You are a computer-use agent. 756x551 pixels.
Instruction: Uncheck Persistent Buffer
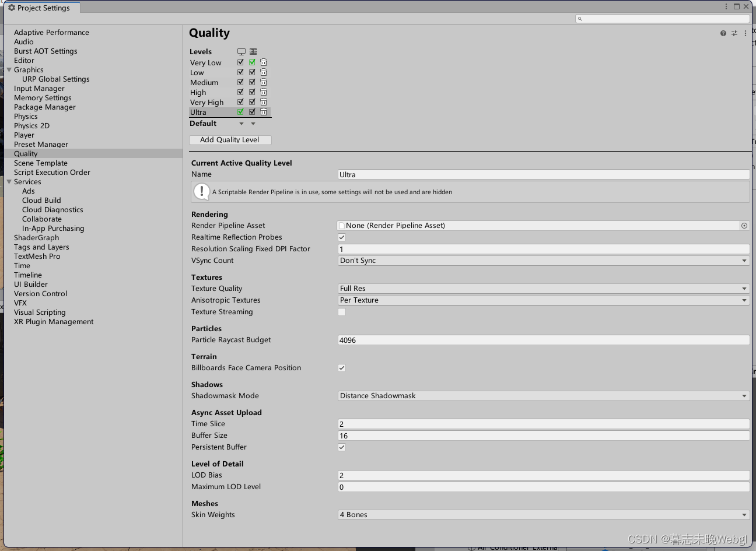click(x=342, y=447)
